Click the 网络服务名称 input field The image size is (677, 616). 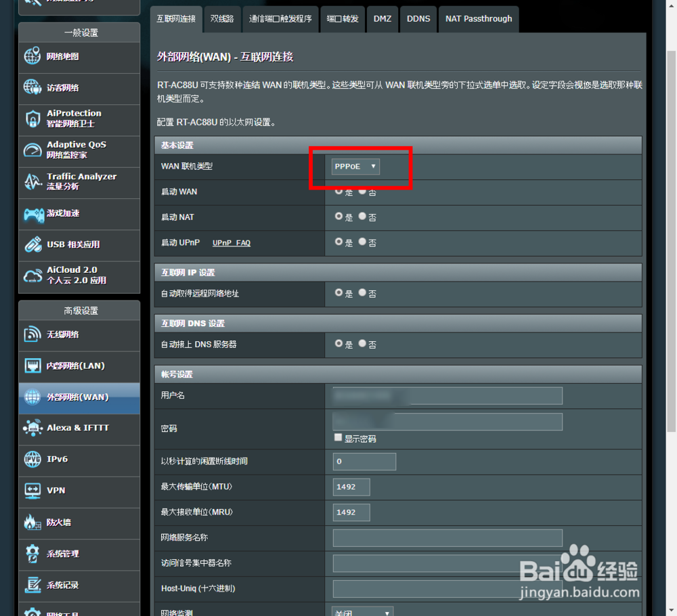tap(447, 538)
